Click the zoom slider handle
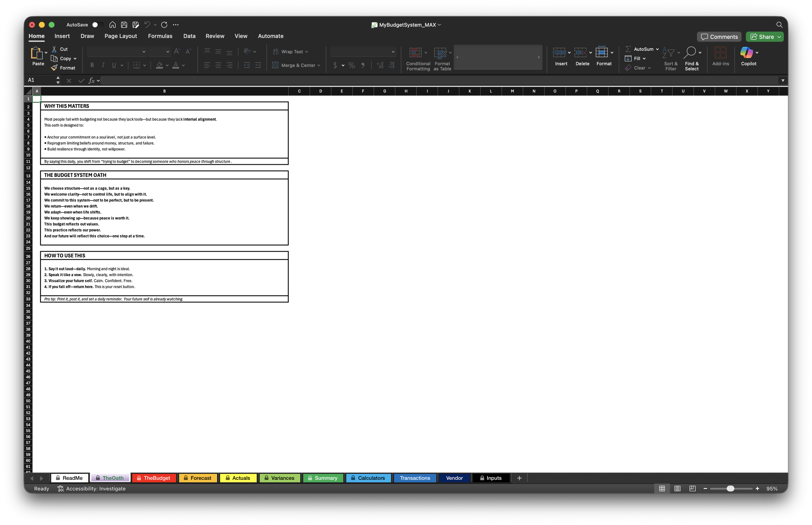 [x=730, y=489]
